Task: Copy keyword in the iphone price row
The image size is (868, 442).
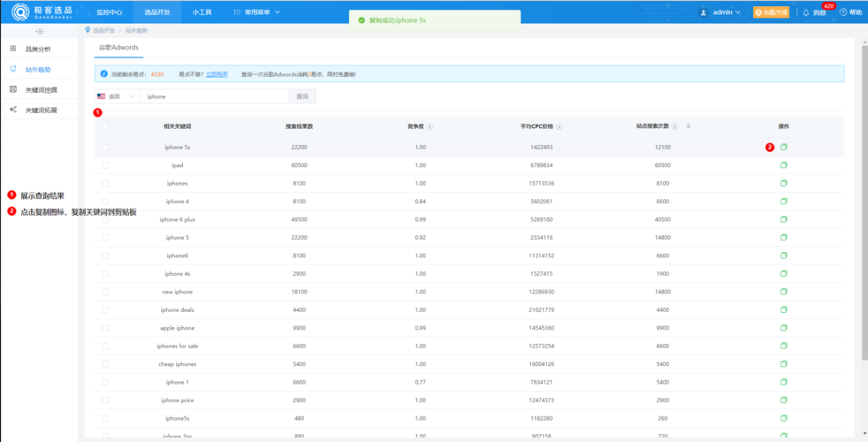Action: click(x=783, y=400)
